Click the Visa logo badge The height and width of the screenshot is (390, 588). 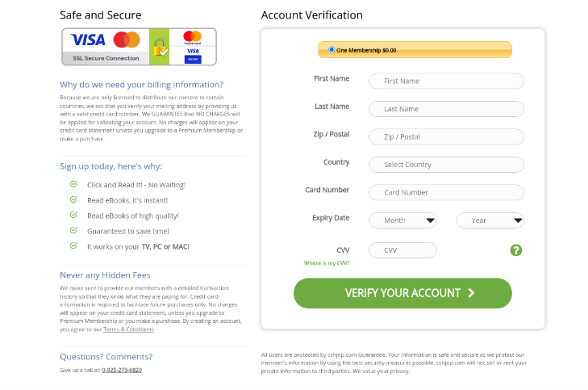click(87, 40)
